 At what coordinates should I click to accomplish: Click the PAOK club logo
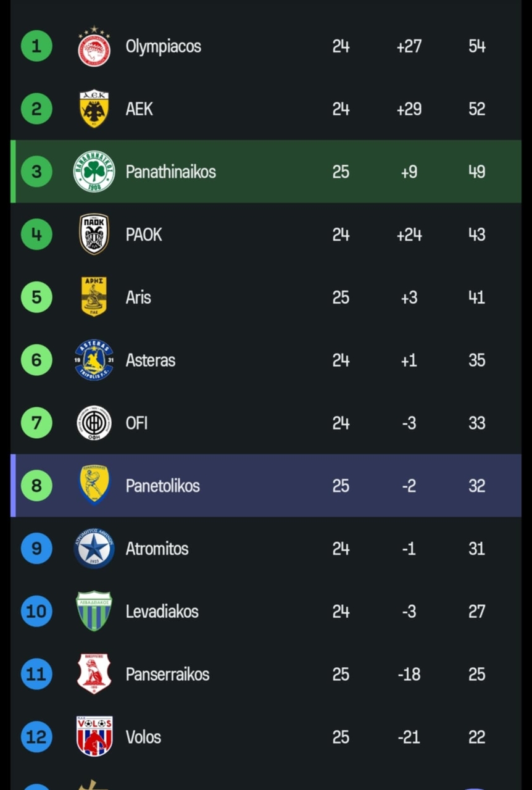[x=93, y=234]
